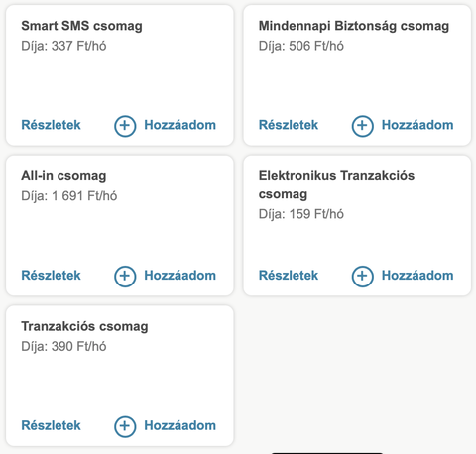The width and height of the screenshot is (476, 454).
Task: Click the plus icon for Mindennapi Biztonság csomag
Action: click(x=362, y=126)
